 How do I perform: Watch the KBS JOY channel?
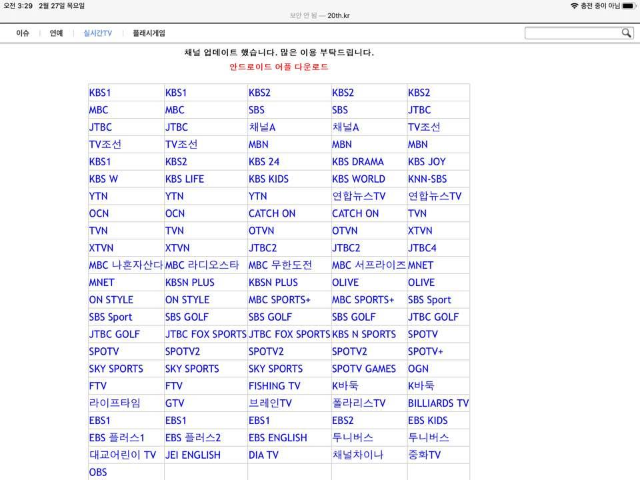427,162
